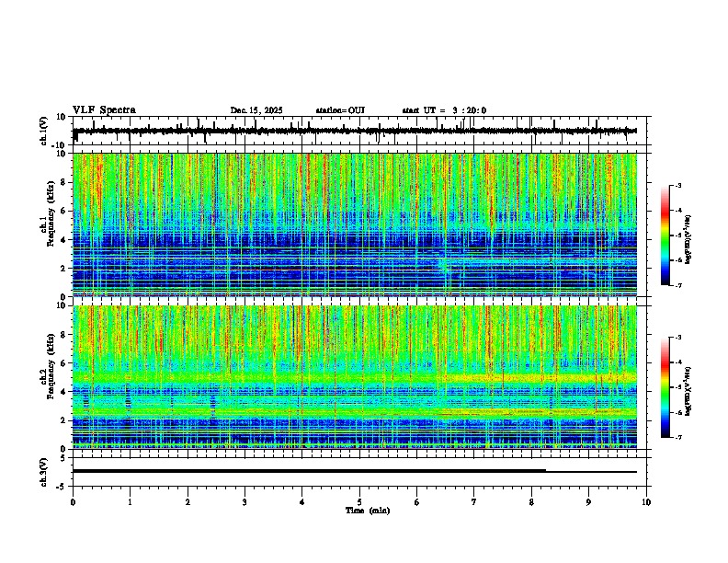Image resolution: width=728 pixels, height=563 pixels.
Task: Click the "ch.1(V)" vertical axis label
Action: click(43, 131)
